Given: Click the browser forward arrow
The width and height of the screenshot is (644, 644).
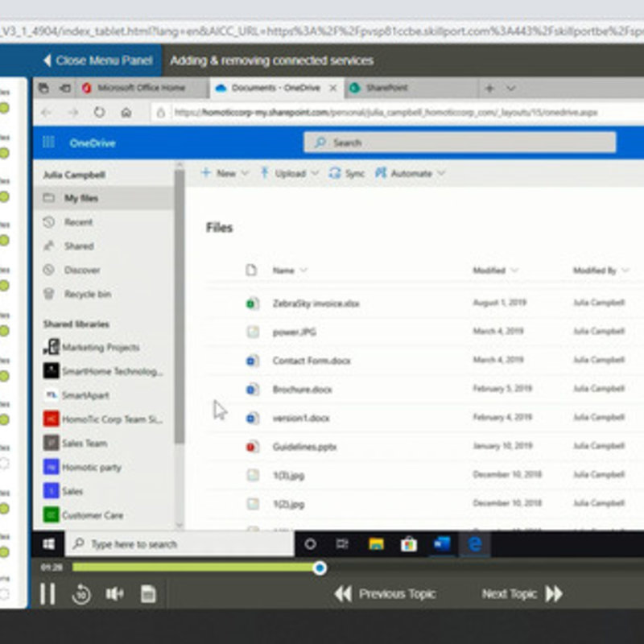Looking at the screenshot, I should (x=73, y=112).
